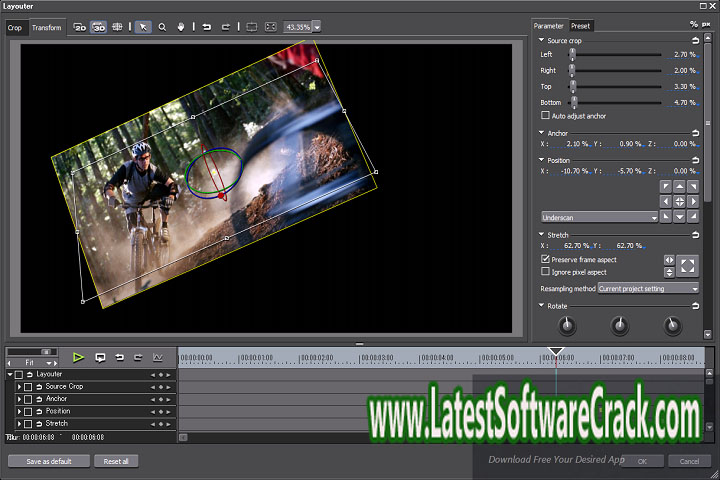Fit stretch to height with vertical arrows
The width and height of the screenshot is (720, 480).
[x=669, y=272]
